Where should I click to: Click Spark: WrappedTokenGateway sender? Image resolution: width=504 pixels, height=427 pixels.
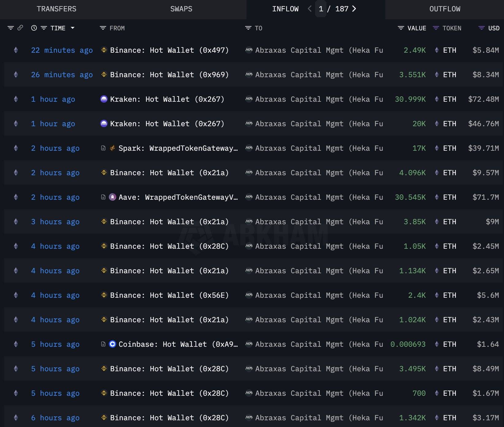coord(178,148)
